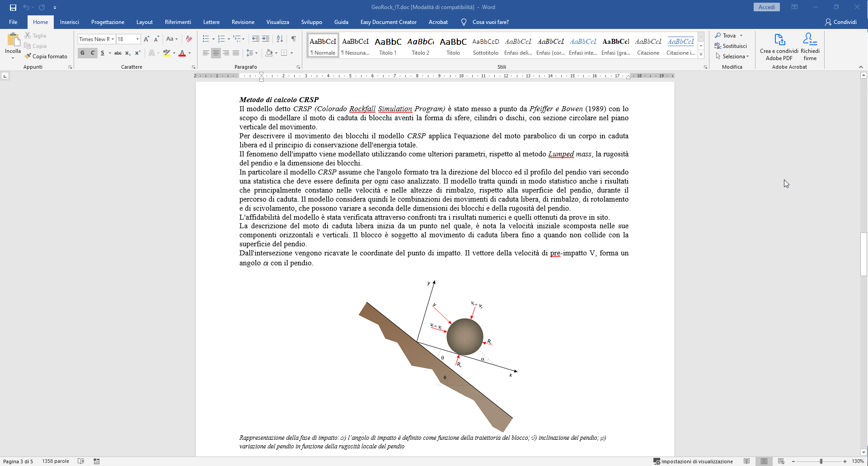This screenshot has width=868, height=466.
Task: Toggle show paragraph marks (¶)
Action: coord(294,39)
